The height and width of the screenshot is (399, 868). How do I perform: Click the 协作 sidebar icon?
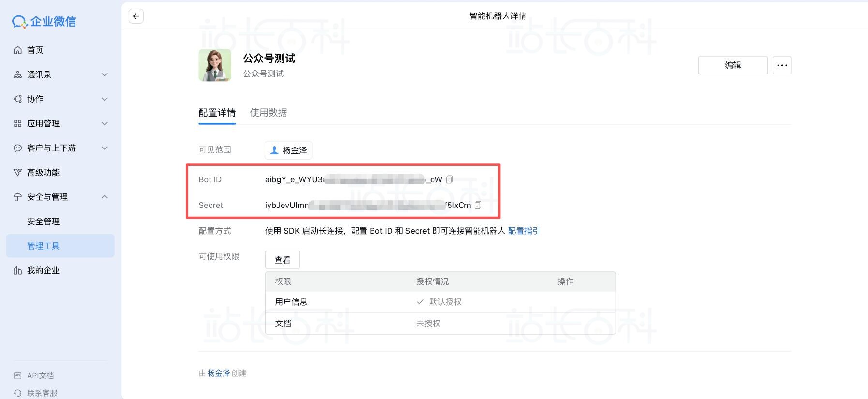(18, 99)
